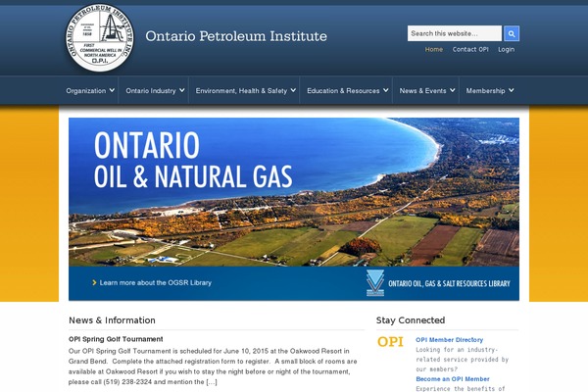Expand the Environment, Health & Safety chevron
The image size is (588, 392).
point(293,90)
